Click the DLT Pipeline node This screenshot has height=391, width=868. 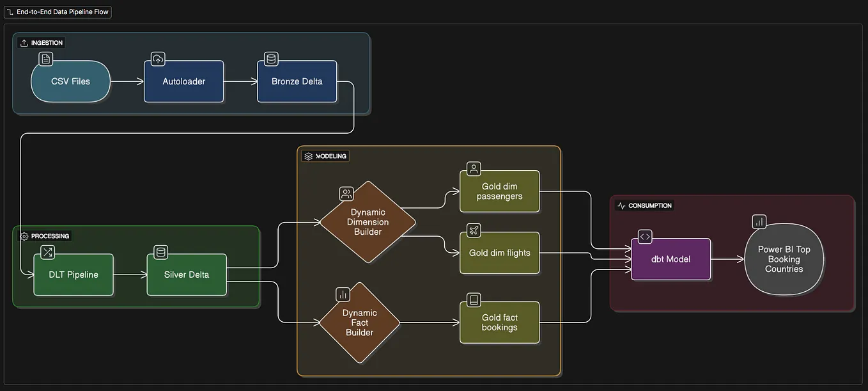click(73, 274)
